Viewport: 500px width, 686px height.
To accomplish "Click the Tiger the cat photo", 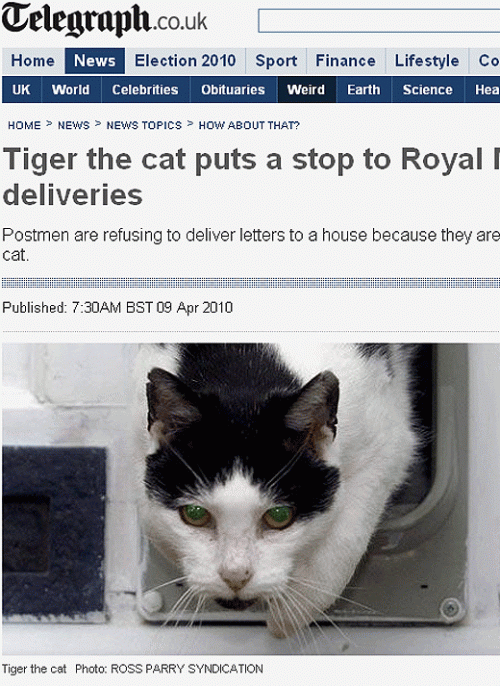I will 251,499.
